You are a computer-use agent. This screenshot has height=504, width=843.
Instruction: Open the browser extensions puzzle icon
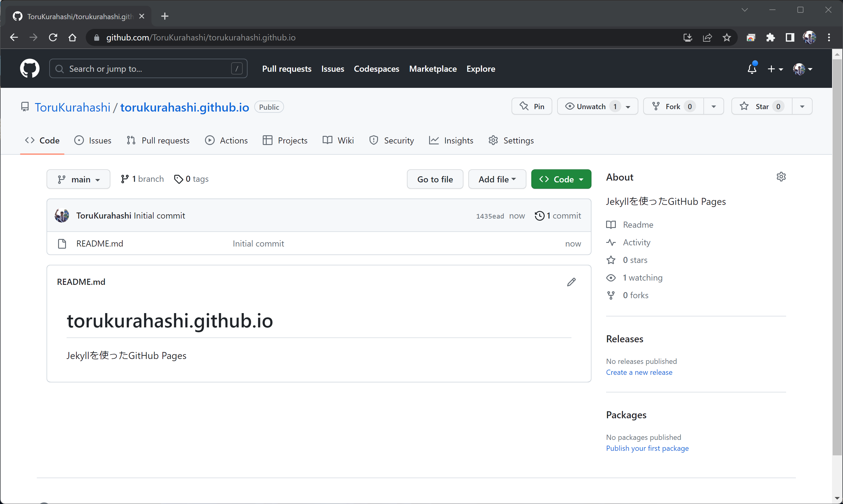[770, 37]
